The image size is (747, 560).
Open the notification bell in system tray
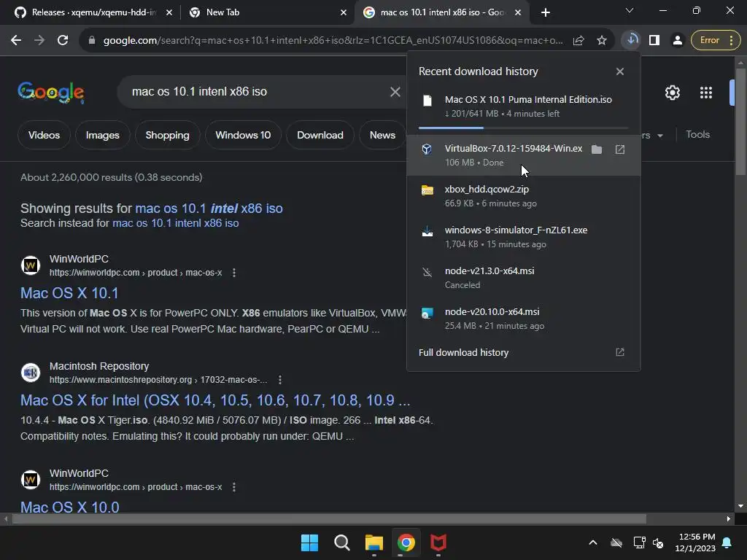[727, 542]
